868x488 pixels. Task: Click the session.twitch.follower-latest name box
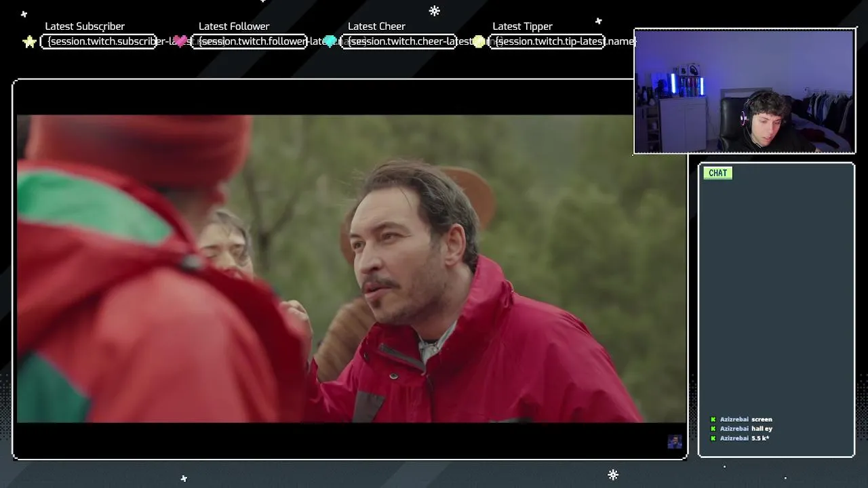tap(249, 41)
